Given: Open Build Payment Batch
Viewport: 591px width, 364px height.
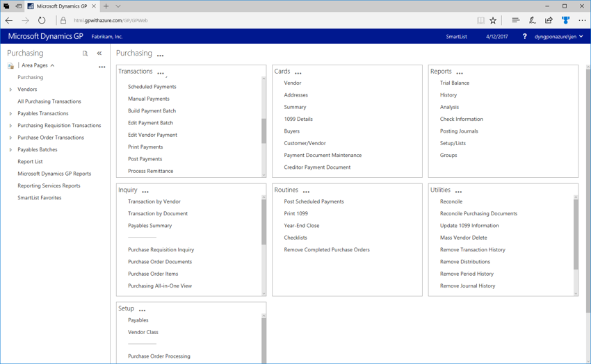Looking at the screenshot, I should click(152, 110).
